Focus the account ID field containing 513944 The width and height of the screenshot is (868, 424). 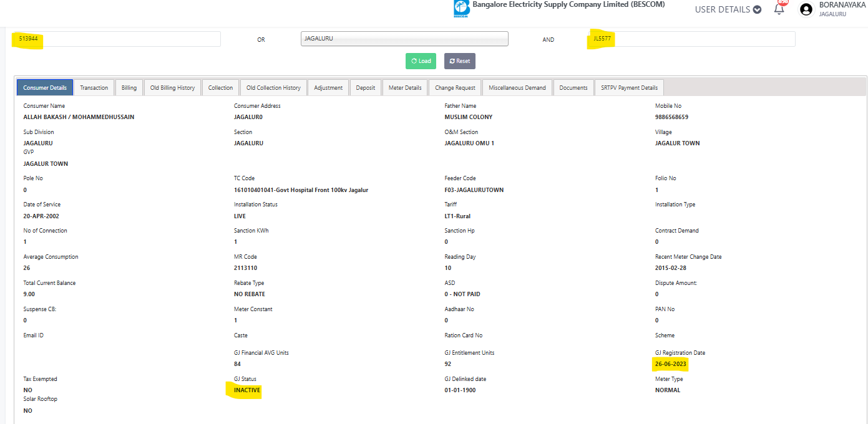(116, 39)
